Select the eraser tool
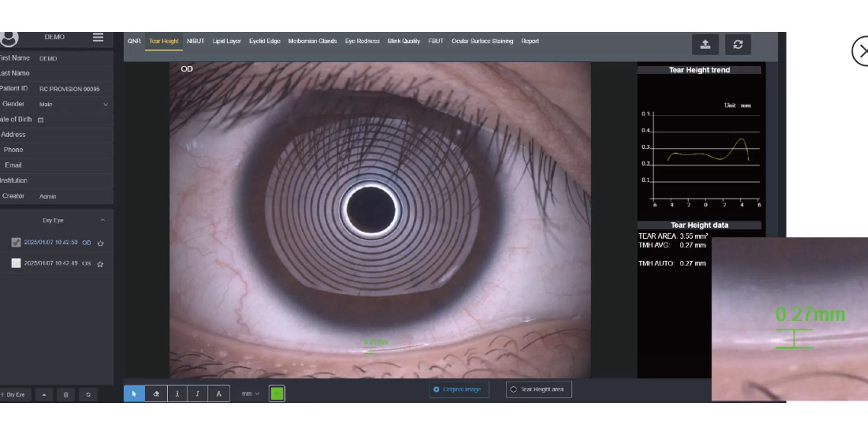 (156, 393)
